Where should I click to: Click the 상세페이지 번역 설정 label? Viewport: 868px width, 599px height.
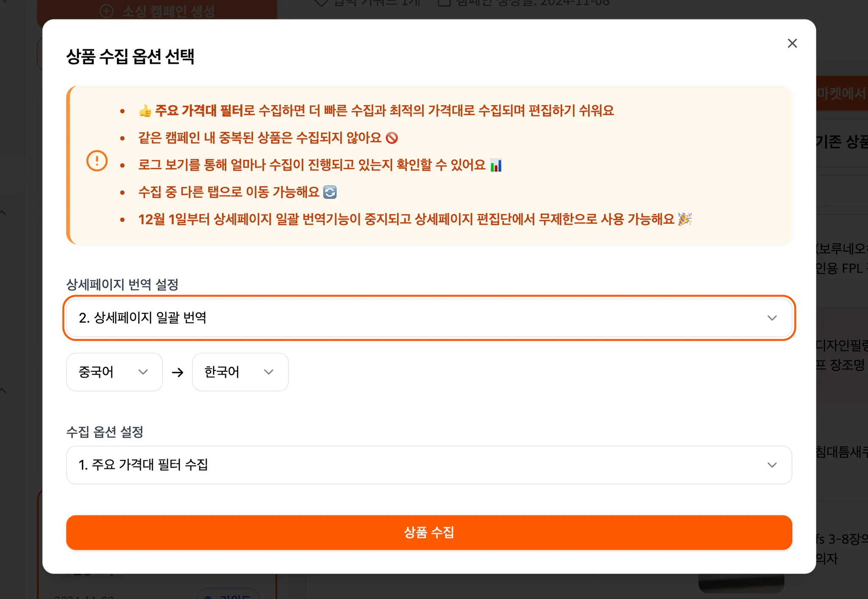122,284
